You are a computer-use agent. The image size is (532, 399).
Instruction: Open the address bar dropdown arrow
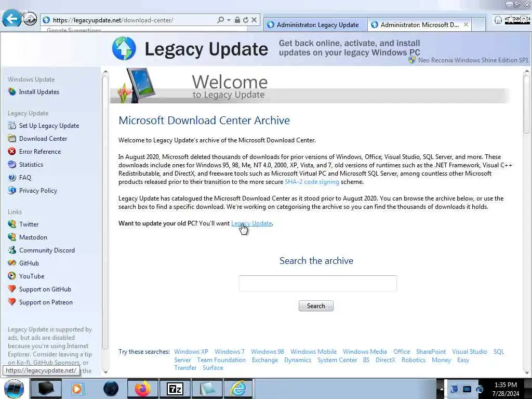pos(229,20)
